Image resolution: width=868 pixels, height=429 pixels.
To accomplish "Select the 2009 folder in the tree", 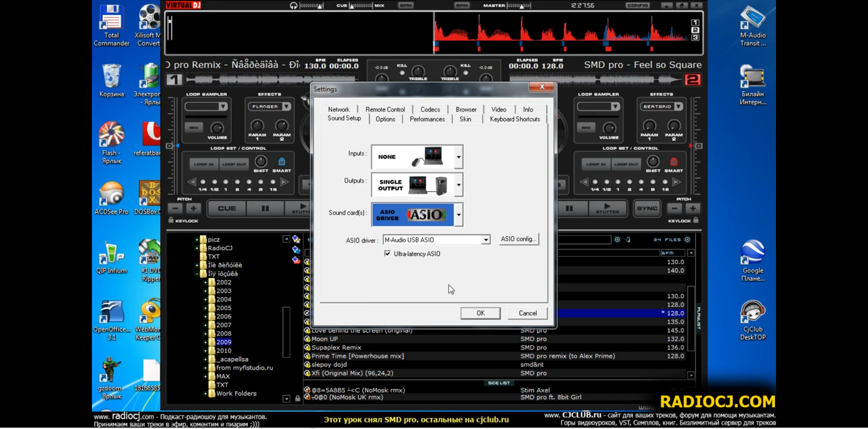I will [224, 342].
